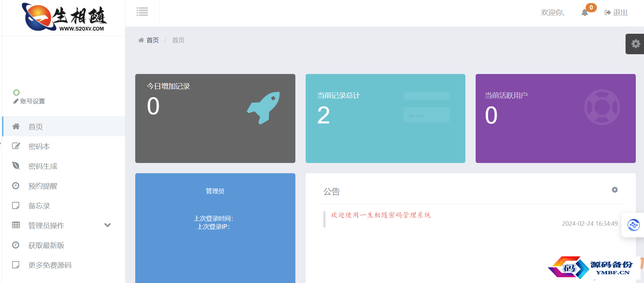Viewport: 644px width, 283px height.
Task: Click the orange notification count badge
Action: pos(591,8)
